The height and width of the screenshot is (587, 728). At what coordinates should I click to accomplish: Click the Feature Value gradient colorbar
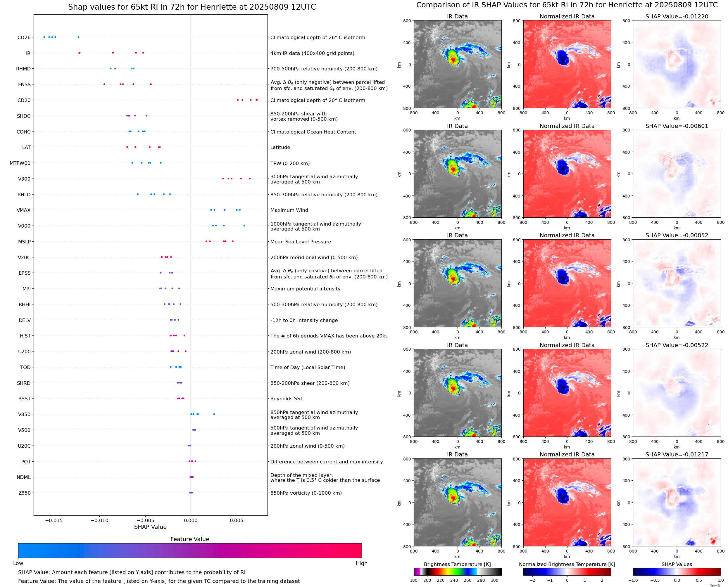tap(190, 550)
